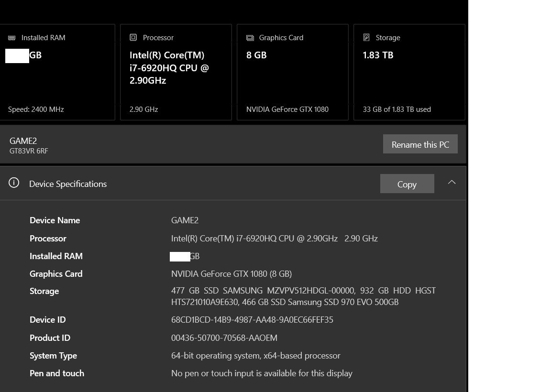Click the Pen and touch label
Screen dimensions: 551x392
[x=57, y=373]
